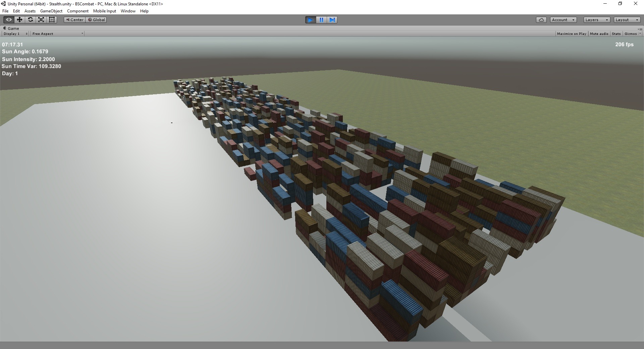Select the Hand (view) tool
644x349 pixels.
[9, 20]
